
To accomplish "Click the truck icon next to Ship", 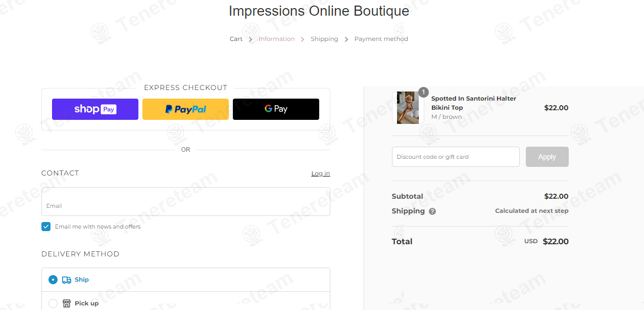I will (x=67, y=280).
